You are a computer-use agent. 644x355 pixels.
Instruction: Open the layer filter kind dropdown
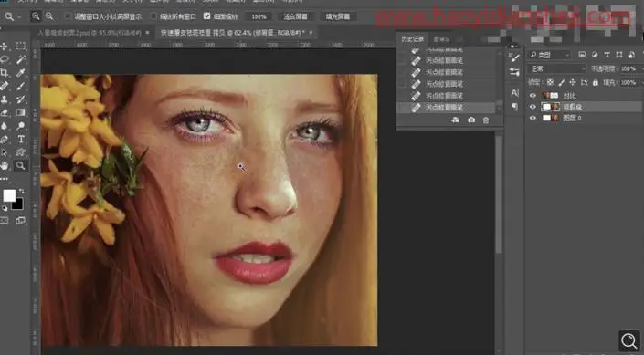point(550,55)
